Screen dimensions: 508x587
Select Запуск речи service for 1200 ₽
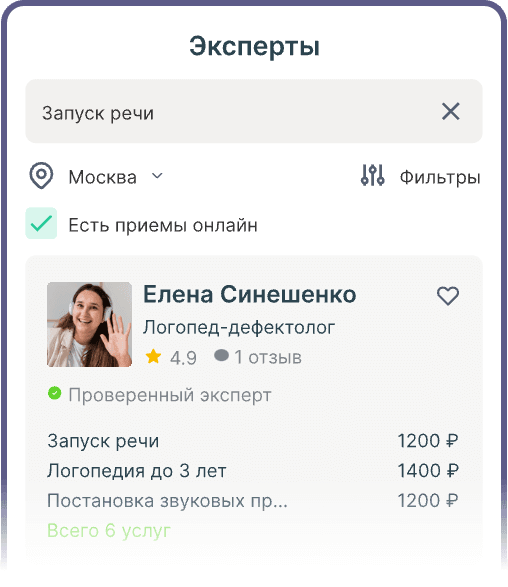click(x=253, y=441)
